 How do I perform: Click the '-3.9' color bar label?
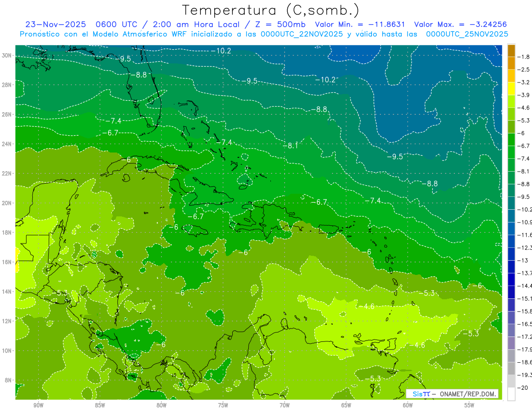tap(524, 95)
